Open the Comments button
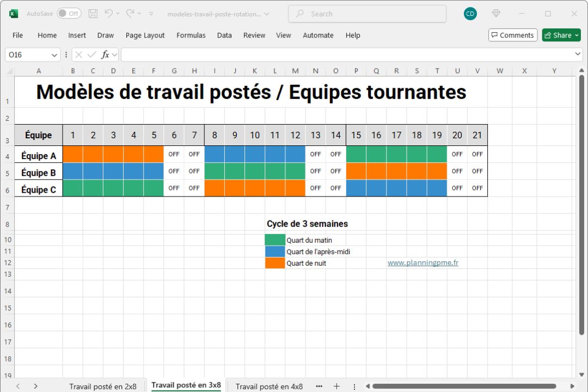Screen dimensions: 588x392 point(512,35)
